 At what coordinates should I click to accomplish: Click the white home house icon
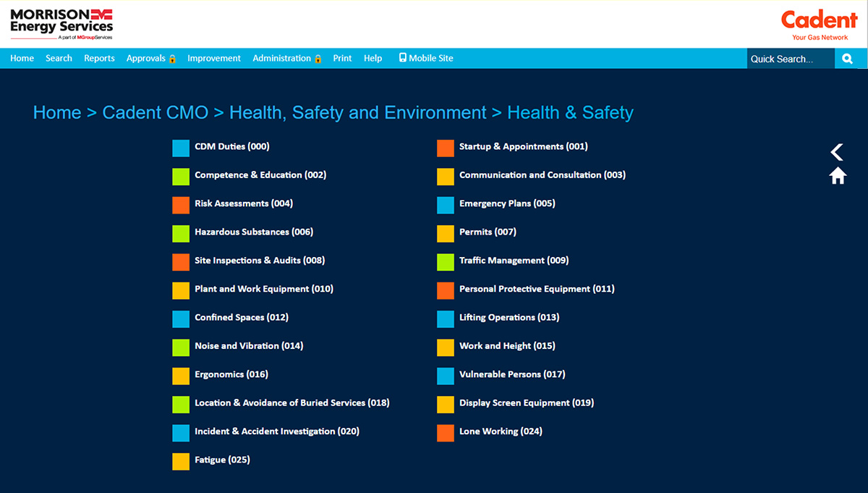(x=838, y=176)
